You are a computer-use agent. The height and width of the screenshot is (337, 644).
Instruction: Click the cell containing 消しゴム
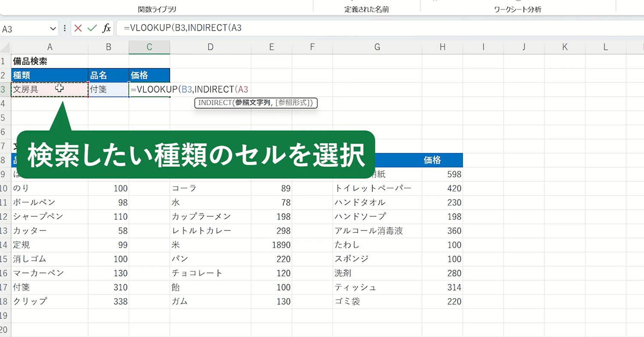[x=50, y=259]
